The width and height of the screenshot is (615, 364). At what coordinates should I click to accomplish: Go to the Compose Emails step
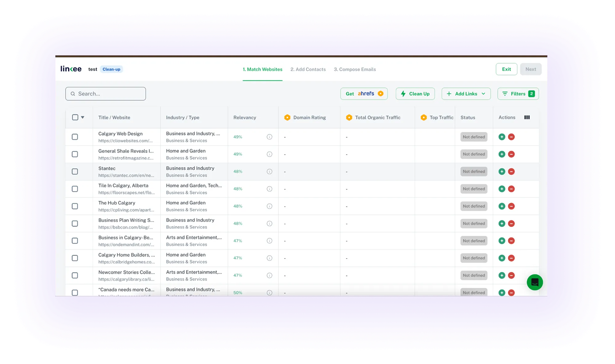pyautogui.click(x=355, y=69)
